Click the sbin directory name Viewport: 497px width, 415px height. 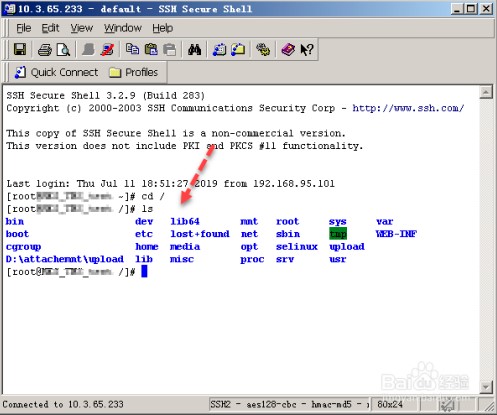coord(288,234)
